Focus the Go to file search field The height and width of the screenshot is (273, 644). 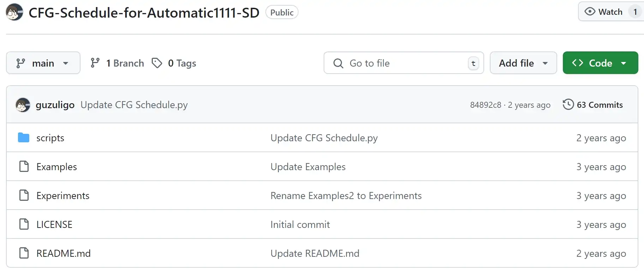(404, 63)
